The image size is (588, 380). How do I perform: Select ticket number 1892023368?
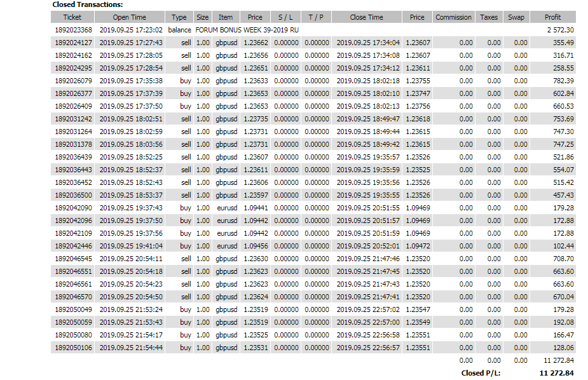[x=73, y=30]
